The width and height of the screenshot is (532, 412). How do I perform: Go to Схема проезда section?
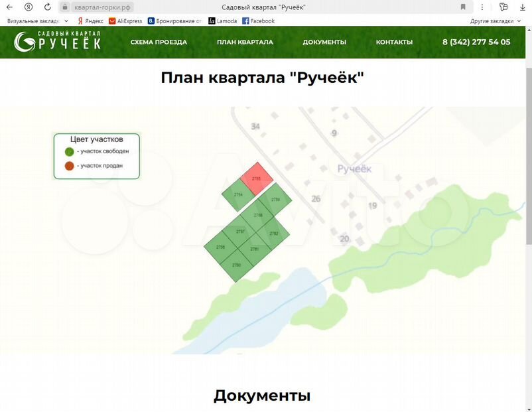(159, 42)
